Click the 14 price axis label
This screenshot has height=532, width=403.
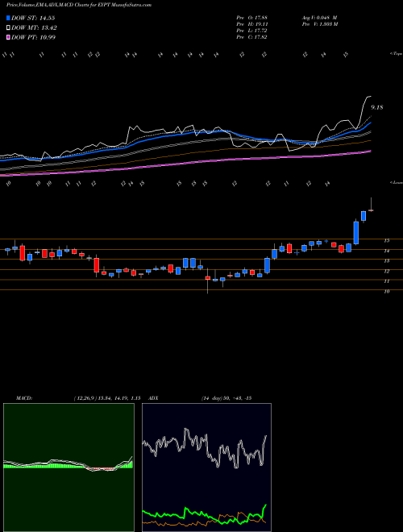coord(386,251)
